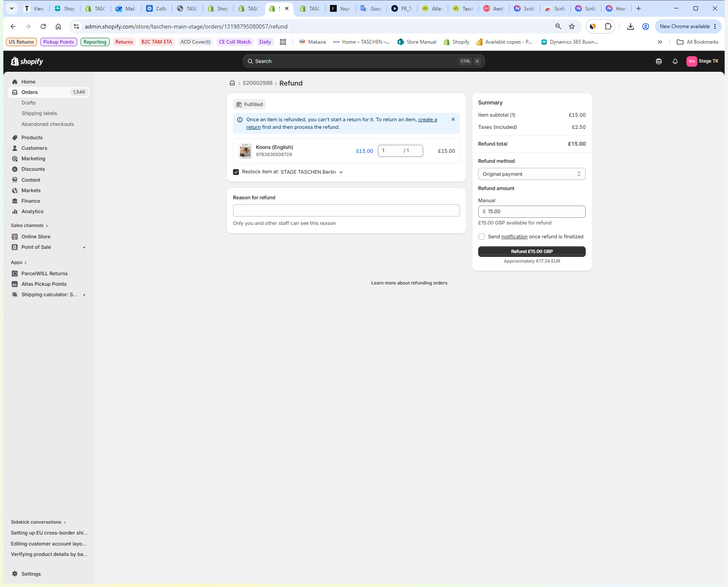Click the Koons (English) product thumbnail

point(245,151)
